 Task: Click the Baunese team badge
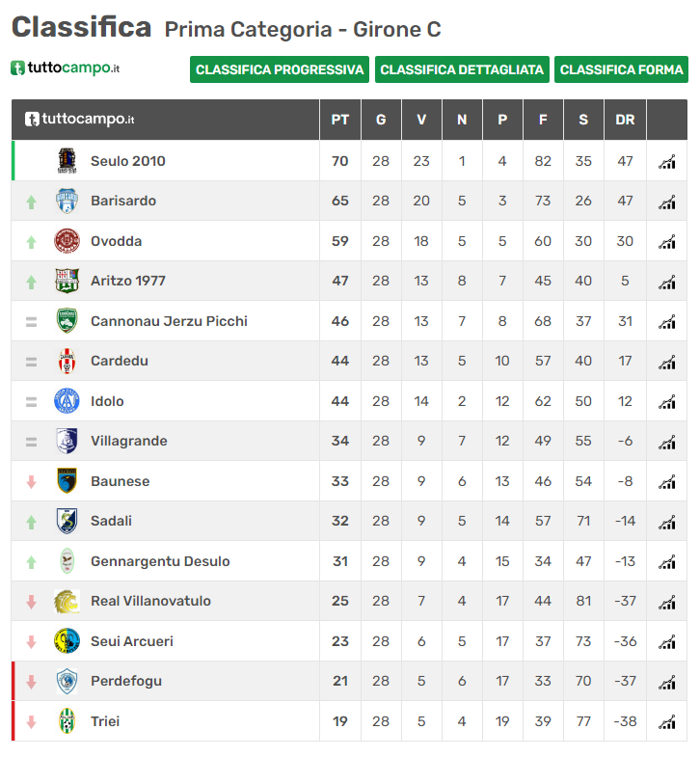[x=67, y=480]
